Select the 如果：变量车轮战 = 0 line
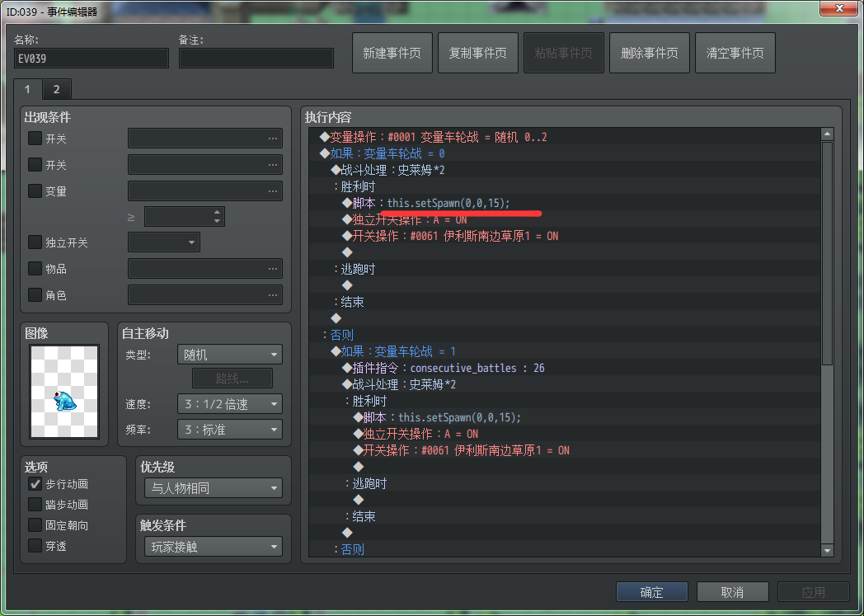The width and height of the screenshot is (864, 616). point(564,153)
